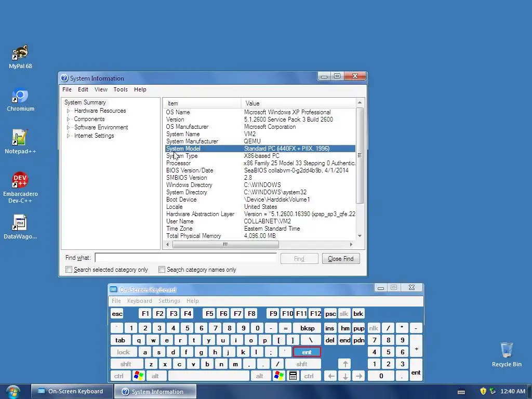The width and height of the screenshot is (532, 399).
Task: Launch the Chromium desktop icon
Action: [x=20, y=99]
